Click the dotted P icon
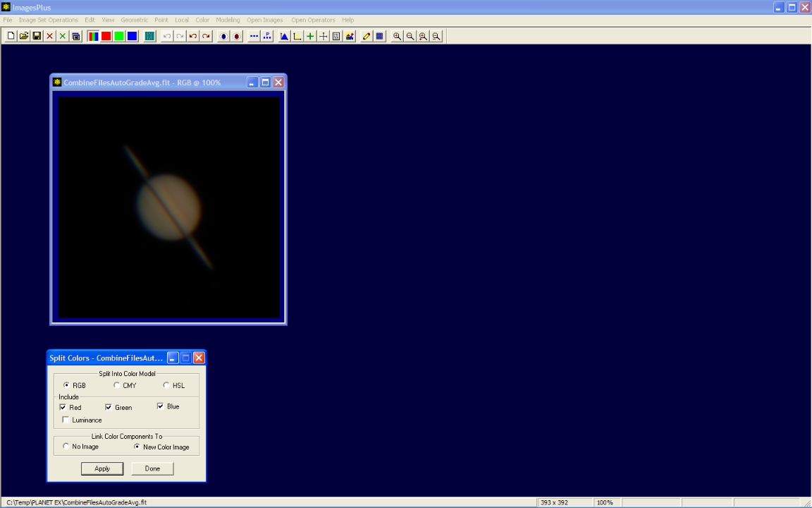Viewport: 812px width, 508px height. 266,36
